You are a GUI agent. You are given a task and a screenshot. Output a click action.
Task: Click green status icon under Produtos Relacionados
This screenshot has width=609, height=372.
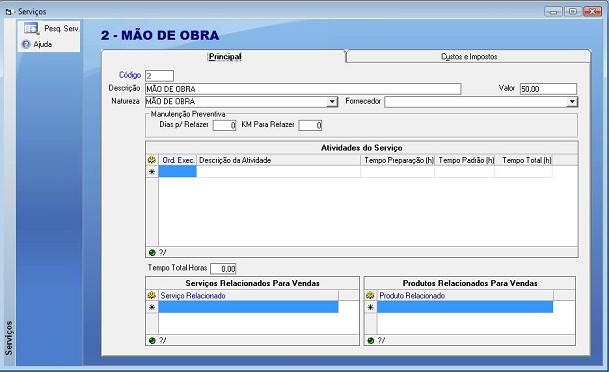pos(371,341)
